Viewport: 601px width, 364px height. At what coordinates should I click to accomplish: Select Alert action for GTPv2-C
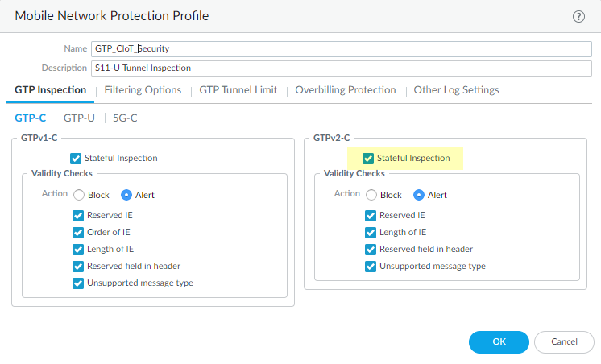point(419,195)
